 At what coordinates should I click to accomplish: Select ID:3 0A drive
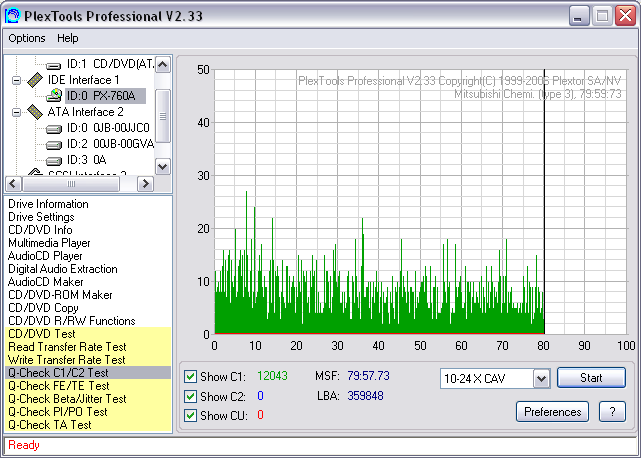[x=87, y=160]
